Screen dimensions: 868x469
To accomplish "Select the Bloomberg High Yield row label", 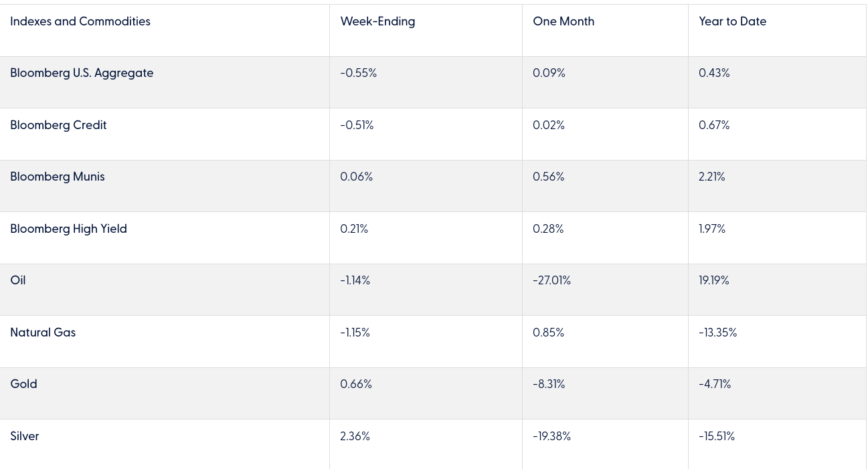I will tap(68, 229).
